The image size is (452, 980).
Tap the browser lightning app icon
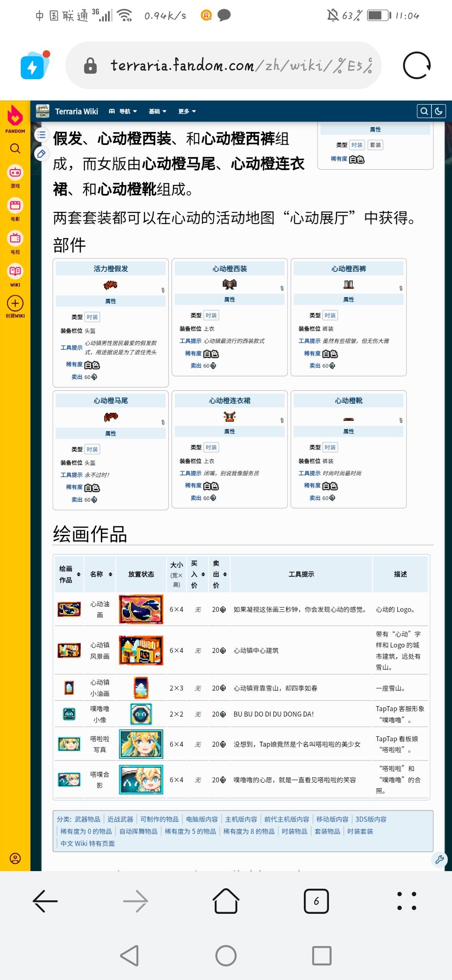pyautogui.click(x=34, y=65)
